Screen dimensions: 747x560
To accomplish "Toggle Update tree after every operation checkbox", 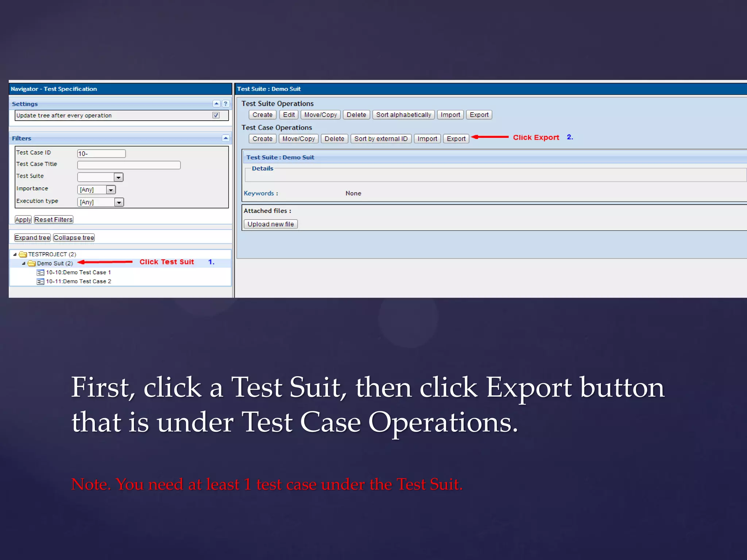I will point(216,115).
